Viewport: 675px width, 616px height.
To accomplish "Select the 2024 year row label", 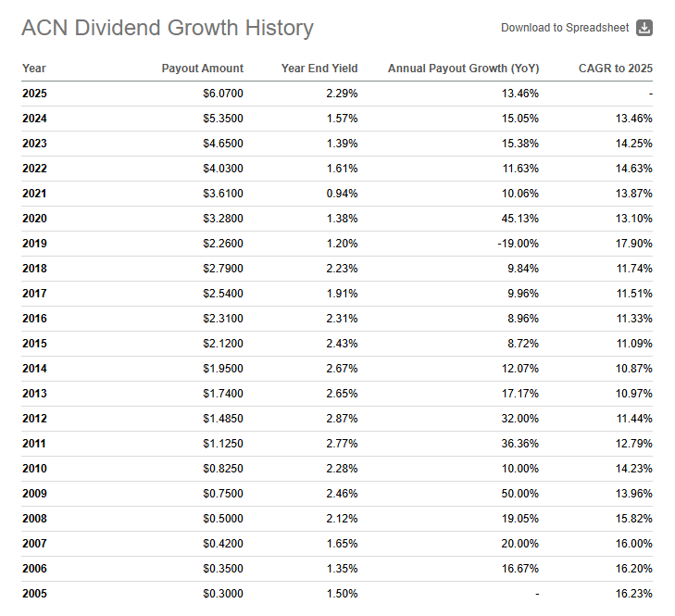I will coord(34,119).
